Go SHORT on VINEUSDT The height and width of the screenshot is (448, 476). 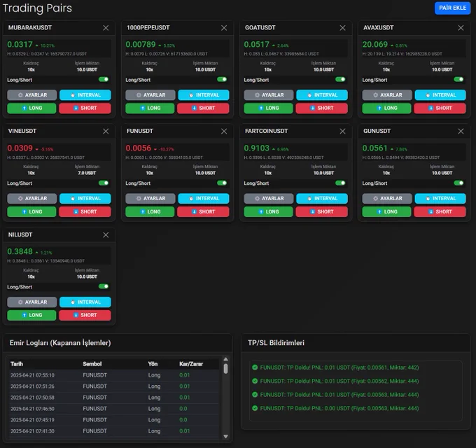pos(85,211)
